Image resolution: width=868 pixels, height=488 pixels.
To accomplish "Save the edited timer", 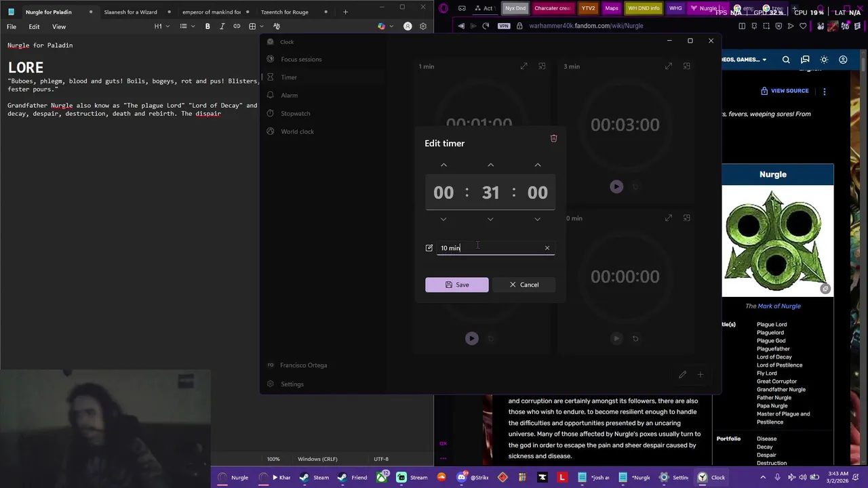I will pos(456,285).
